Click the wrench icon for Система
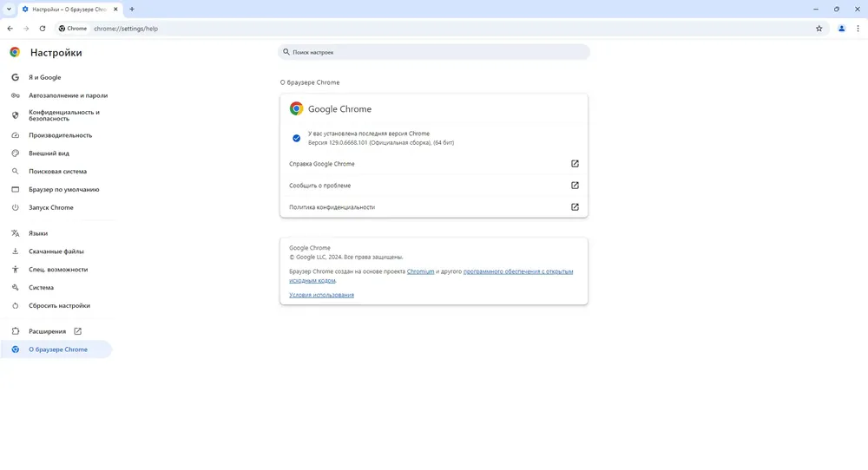Screen dimensions: 868x470 (x=15, y=288)
